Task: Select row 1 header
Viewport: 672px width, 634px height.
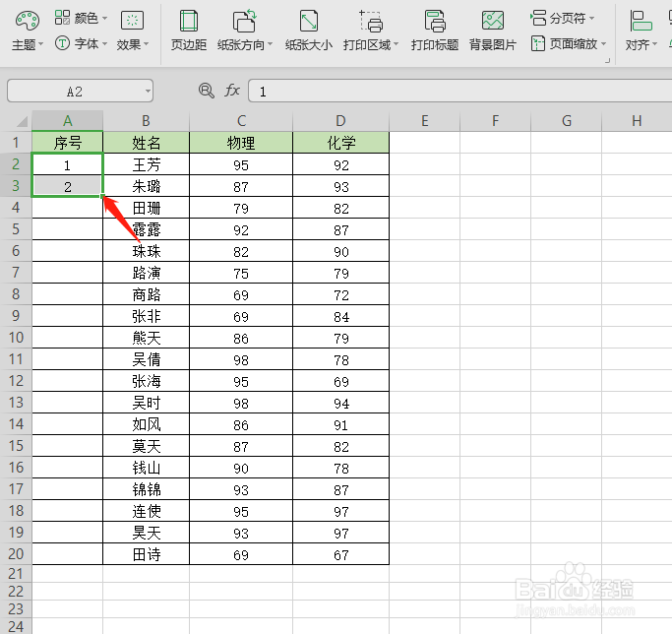Action: 16,143
